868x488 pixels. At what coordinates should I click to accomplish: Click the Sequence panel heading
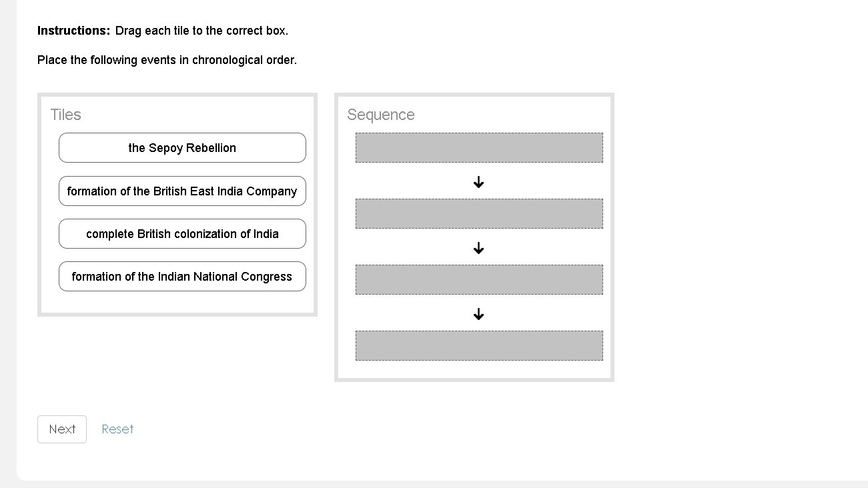[x=380, y=115]
